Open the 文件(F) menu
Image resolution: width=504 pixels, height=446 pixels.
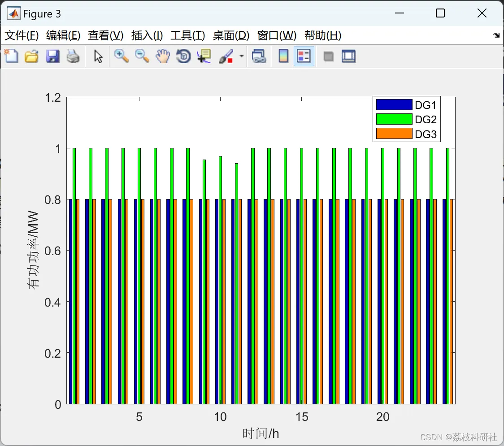22,35
